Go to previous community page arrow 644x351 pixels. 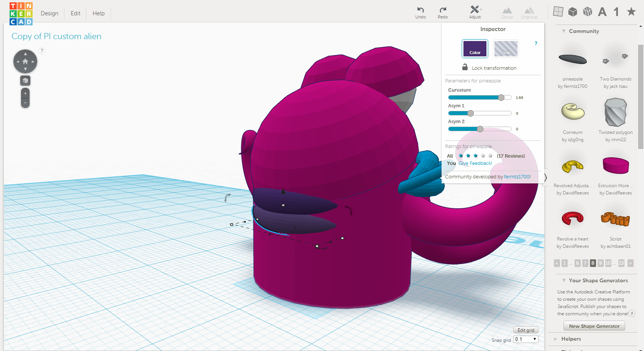(557, 263)
